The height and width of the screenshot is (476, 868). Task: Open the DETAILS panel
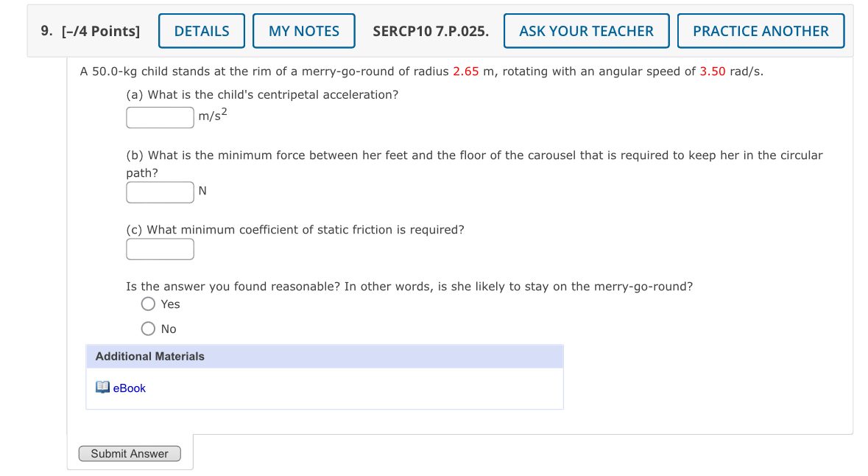201,30
